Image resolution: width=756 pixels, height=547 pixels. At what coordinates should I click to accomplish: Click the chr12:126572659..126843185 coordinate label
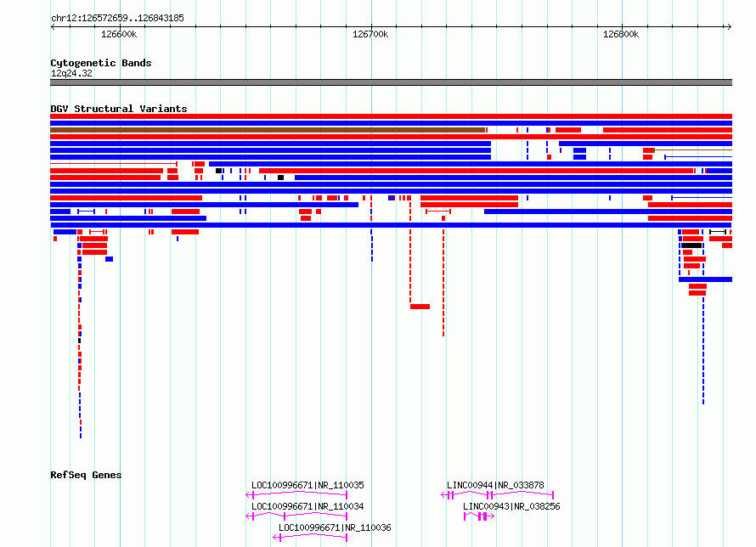click(x=117, y=19)
